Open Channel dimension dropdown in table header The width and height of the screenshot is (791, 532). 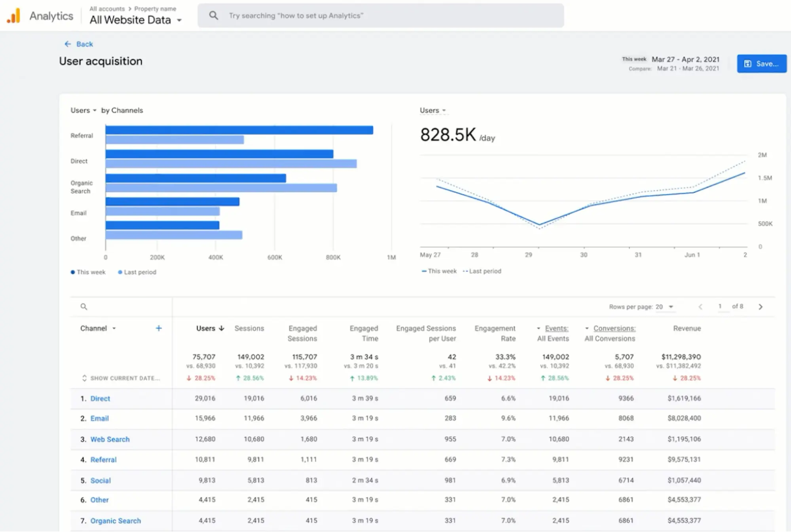tap(114, 328)
